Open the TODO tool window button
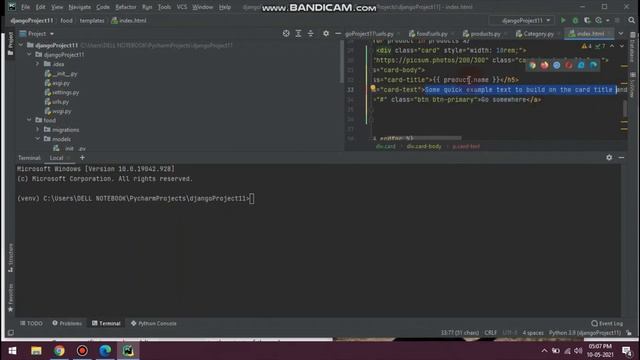Screen dimensions: 640x360 31,323
